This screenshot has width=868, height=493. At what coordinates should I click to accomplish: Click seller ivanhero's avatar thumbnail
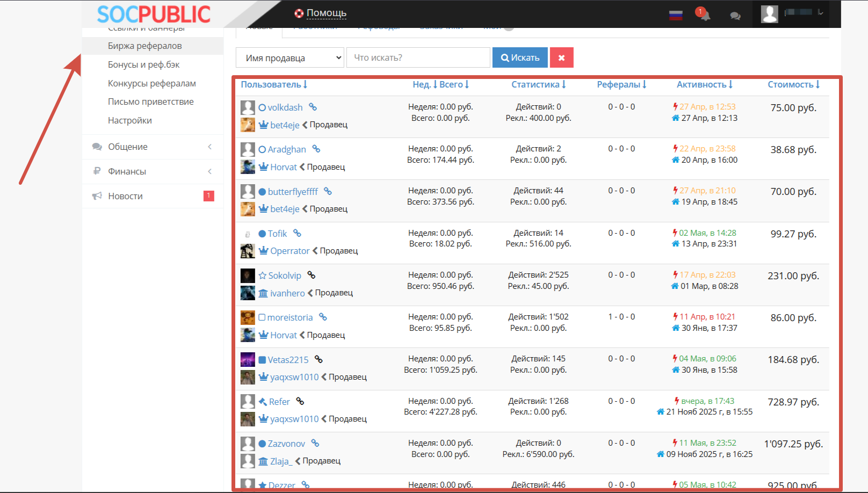[x=248, y=293]
